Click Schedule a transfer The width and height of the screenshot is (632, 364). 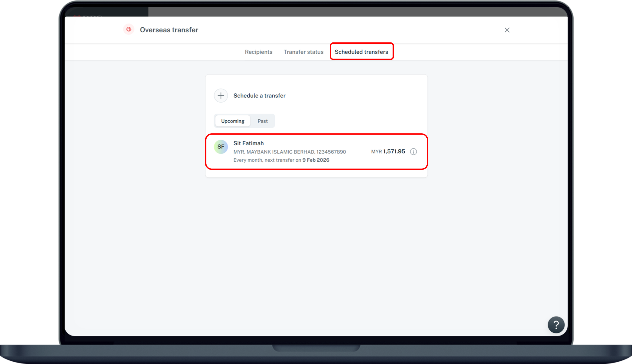tap(259, 95)
